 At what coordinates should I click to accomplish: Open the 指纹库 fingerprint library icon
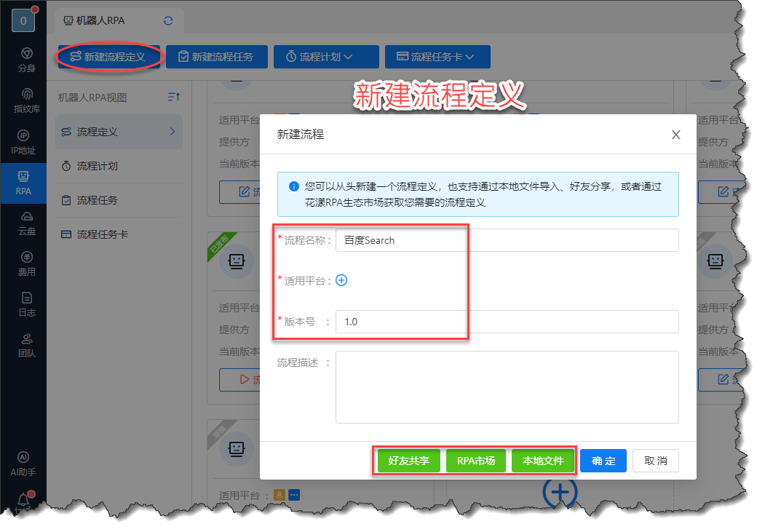pos(26,100)
